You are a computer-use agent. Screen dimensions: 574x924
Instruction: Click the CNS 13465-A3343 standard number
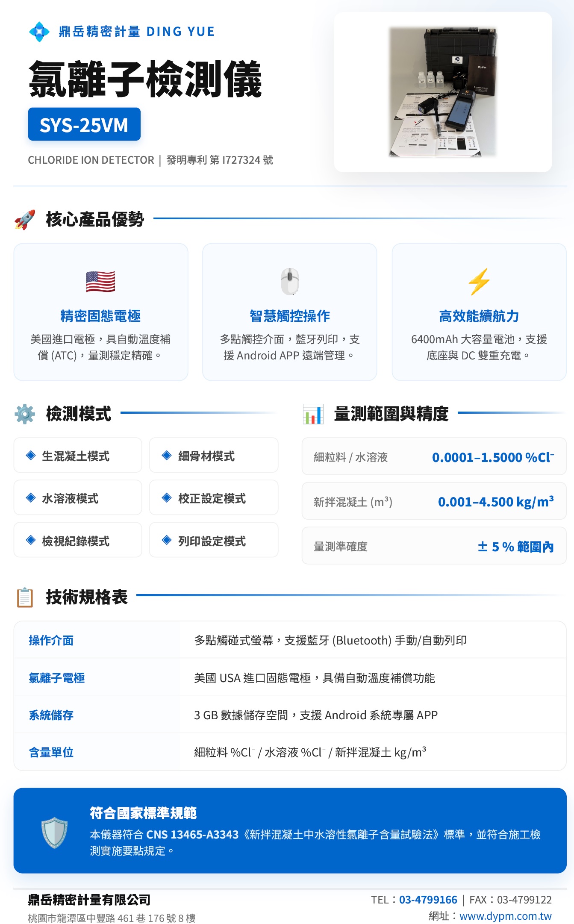click(x=192, y=834)
